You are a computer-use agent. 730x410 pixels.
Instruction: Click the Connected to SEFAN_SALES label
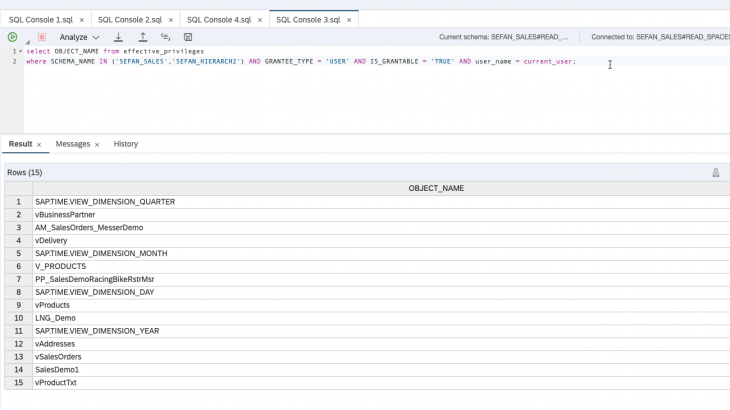(660, 37)
